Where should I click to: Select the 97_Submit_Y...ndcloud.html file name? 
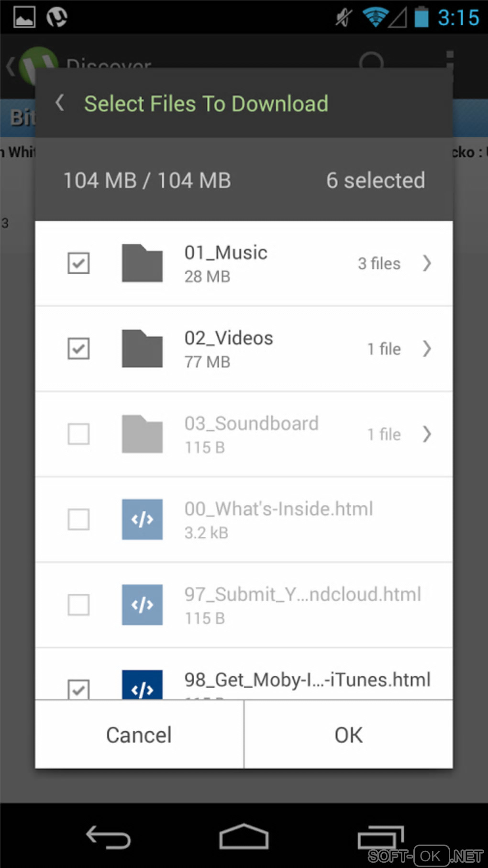302,595
